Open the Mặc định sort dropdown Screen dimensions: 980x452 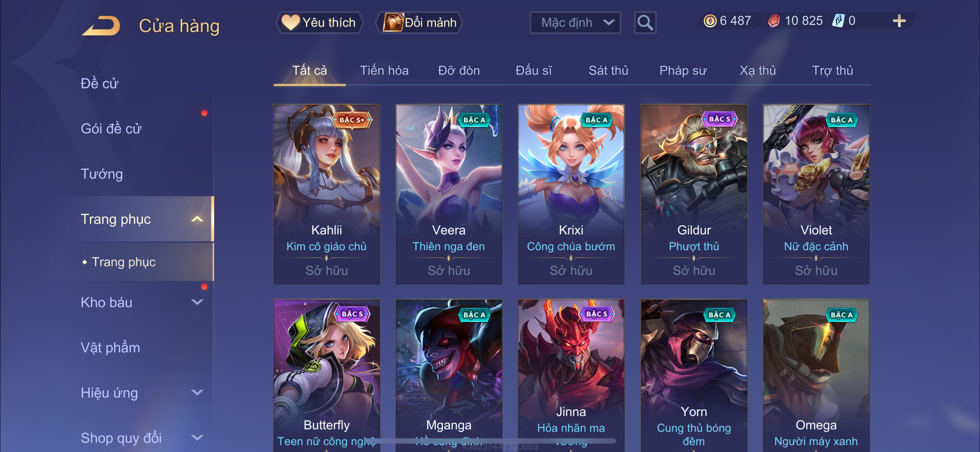point(575,23)
